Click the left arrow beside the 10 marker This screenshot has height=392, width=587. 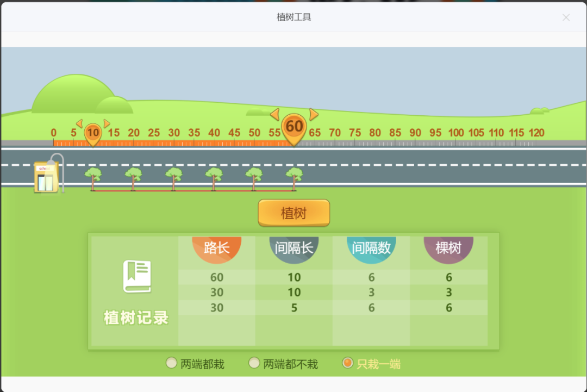click(79, 123)
